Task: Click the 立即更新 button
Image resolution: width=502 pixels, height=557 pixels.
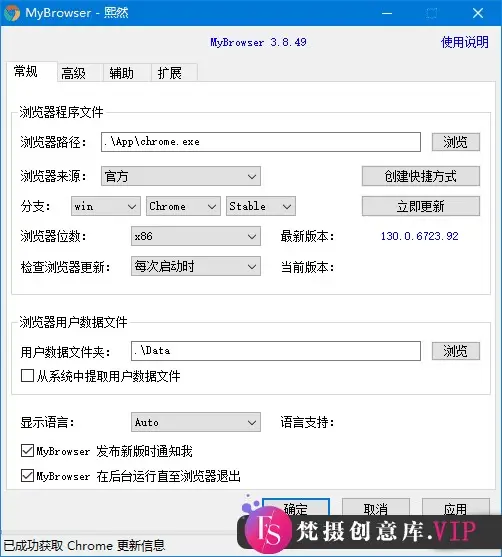Action: (421, 206)
